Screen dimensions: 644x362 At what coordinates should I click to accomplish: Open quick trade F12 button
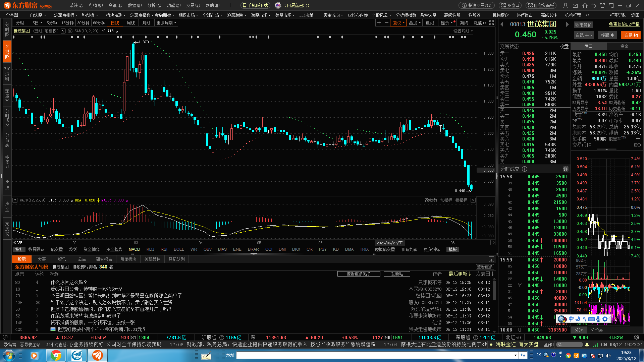click(476, 5)
